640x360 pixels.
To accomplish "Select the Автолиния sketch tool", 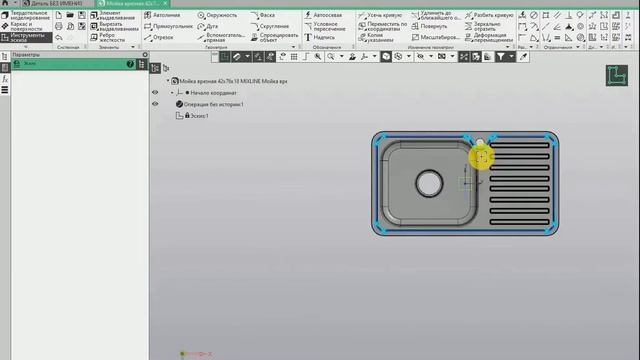I will (x=162, y=15).
